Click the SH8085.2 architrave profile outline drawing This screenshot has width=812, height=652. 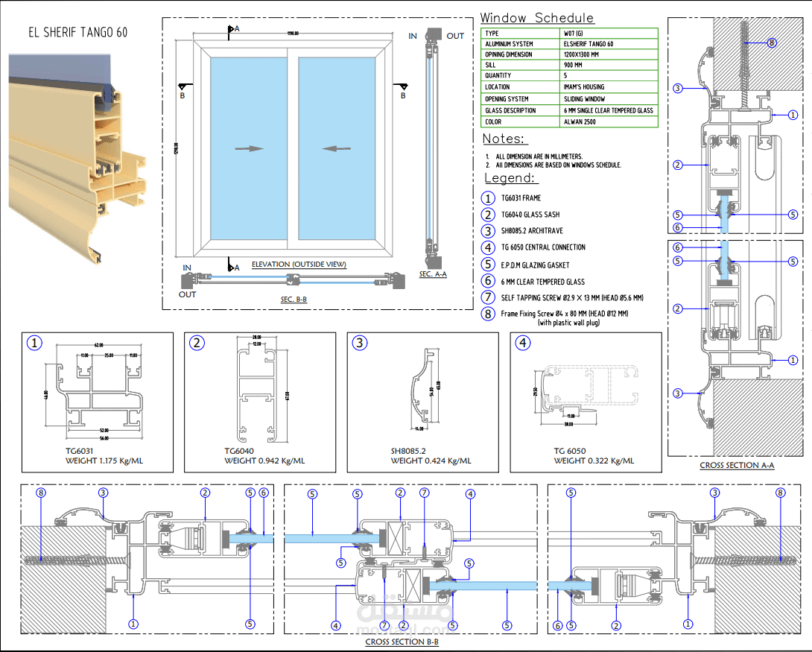[x=422, y=386]
